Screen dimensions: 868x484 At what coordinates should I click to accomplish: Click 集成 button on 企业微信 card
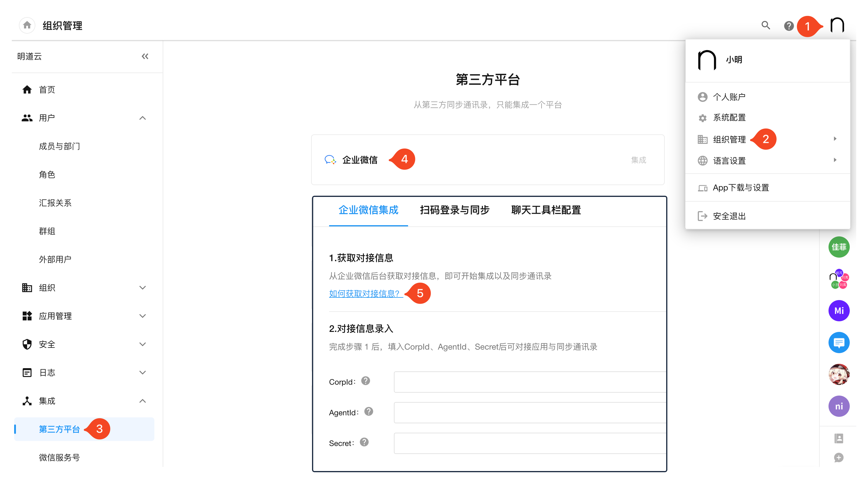638,160
